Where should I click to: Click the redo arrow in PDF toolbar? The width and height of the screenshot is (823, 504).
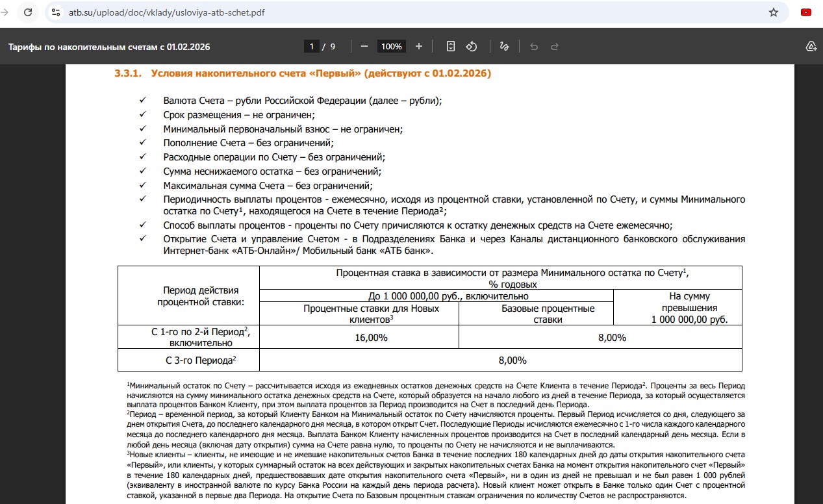point(555,46)
